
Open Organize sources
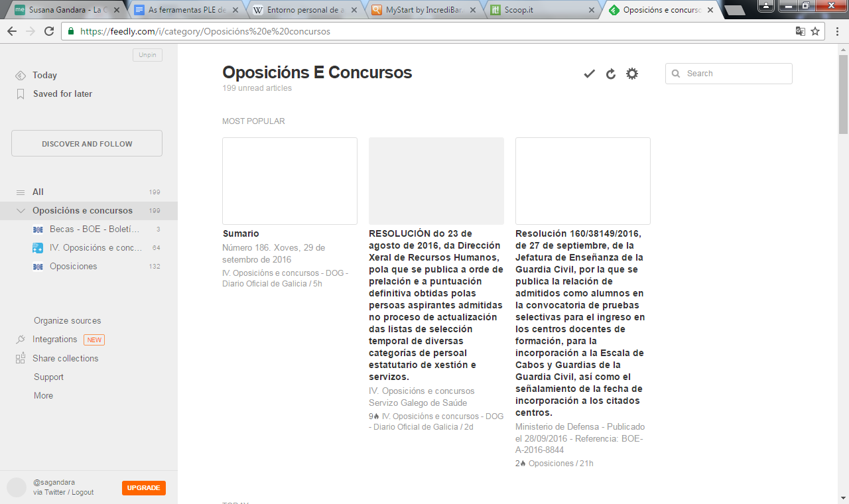pos(68,321)
